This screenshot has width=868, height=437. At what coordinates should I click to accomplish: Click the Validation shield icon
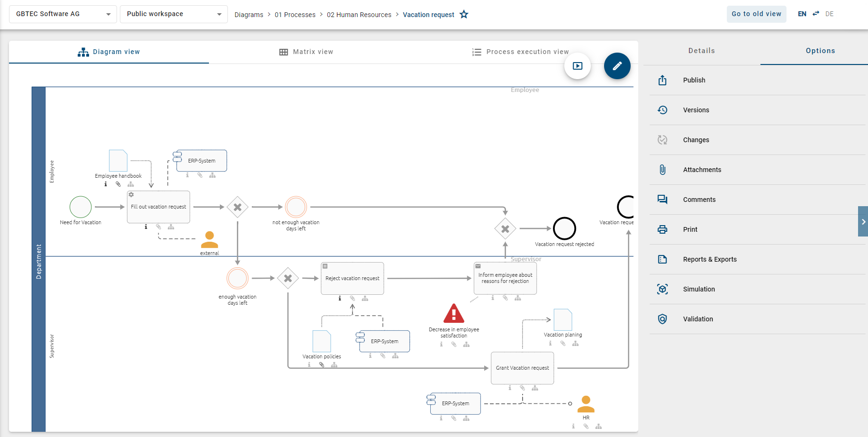tap(662, 319)
